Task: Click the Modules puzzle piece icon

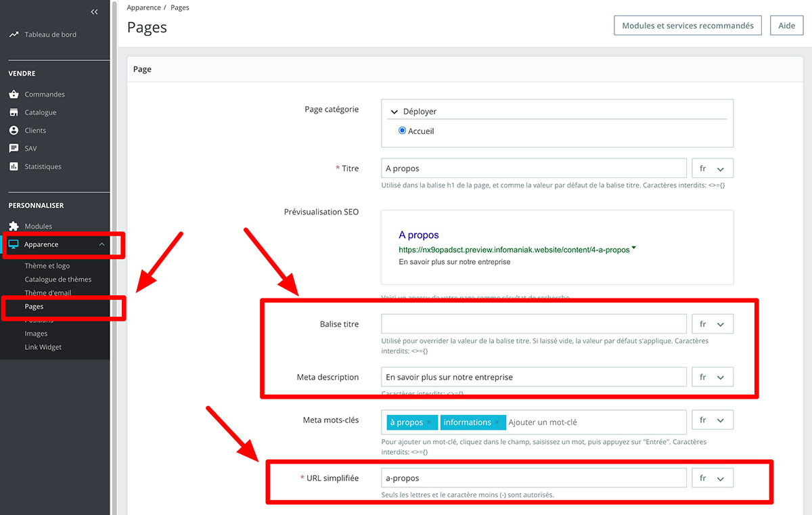Action: tap(14, 226)
